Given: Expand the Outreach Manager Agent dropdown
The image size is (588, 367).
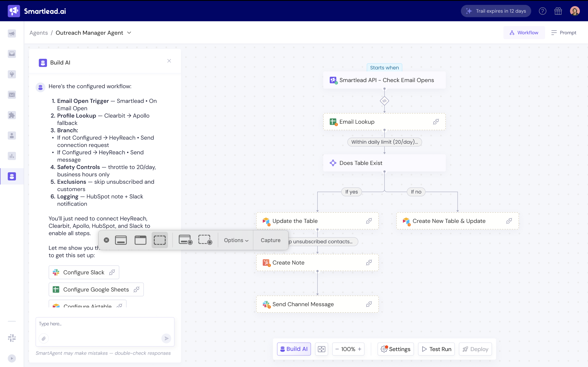Looking at the screenshot, I should (129, 33).
